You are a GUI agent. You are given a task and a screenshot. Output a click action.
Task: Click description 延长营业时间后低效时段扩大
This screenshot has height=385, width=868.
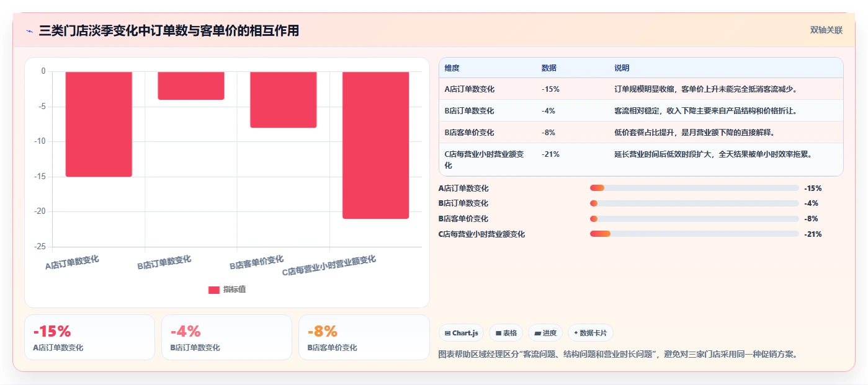(x=713, y=154)
